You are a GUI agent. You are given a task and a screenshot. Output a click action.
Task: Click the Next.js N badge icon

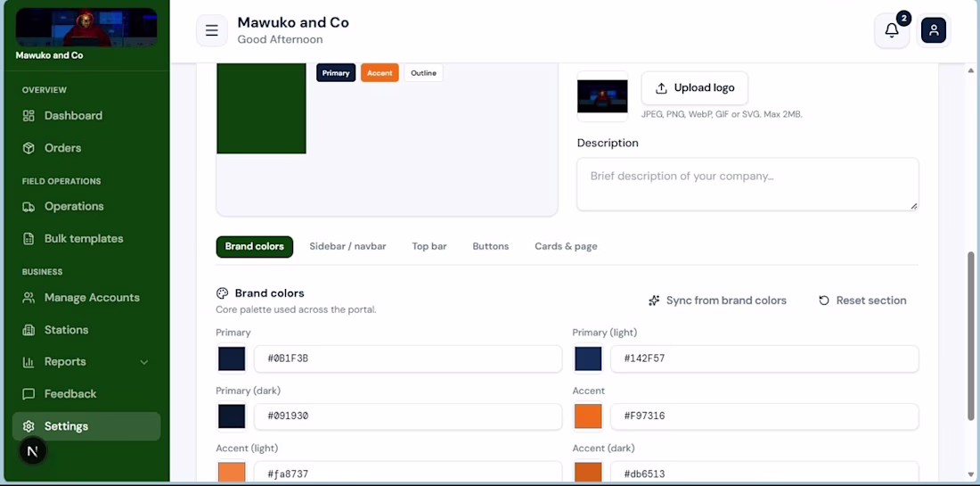pos(33,451)
